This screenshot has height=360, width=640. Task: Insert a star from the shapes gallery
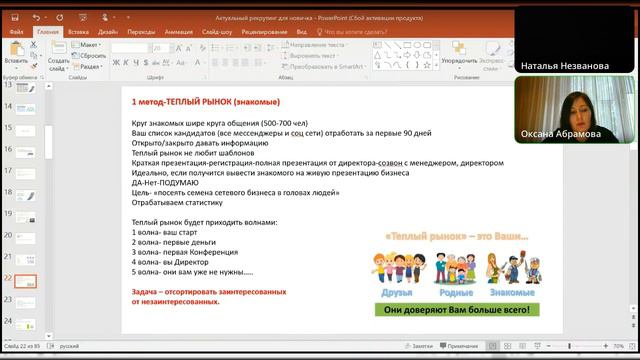(427, 65)
